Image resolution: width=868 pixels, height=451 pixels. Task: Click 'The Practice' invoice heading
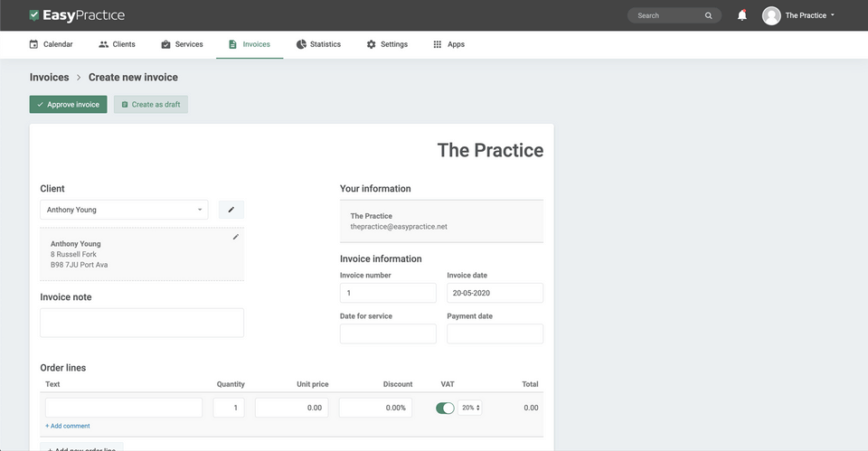[x=490, y=150]
